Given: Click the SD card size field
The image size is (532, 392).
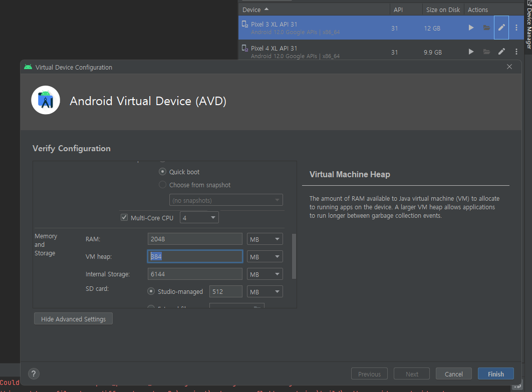Looking at the screenshot, I should (x=226, y=292).
